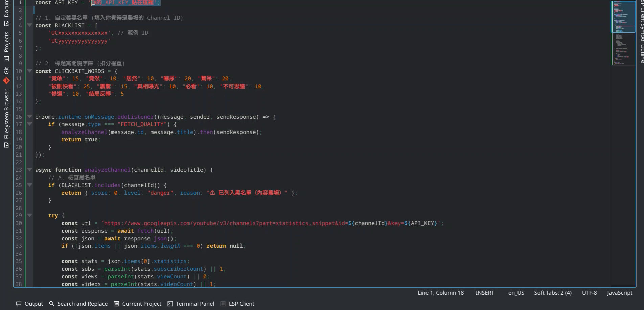
Task: Click the Output panel icon
Action: point(19,304)
